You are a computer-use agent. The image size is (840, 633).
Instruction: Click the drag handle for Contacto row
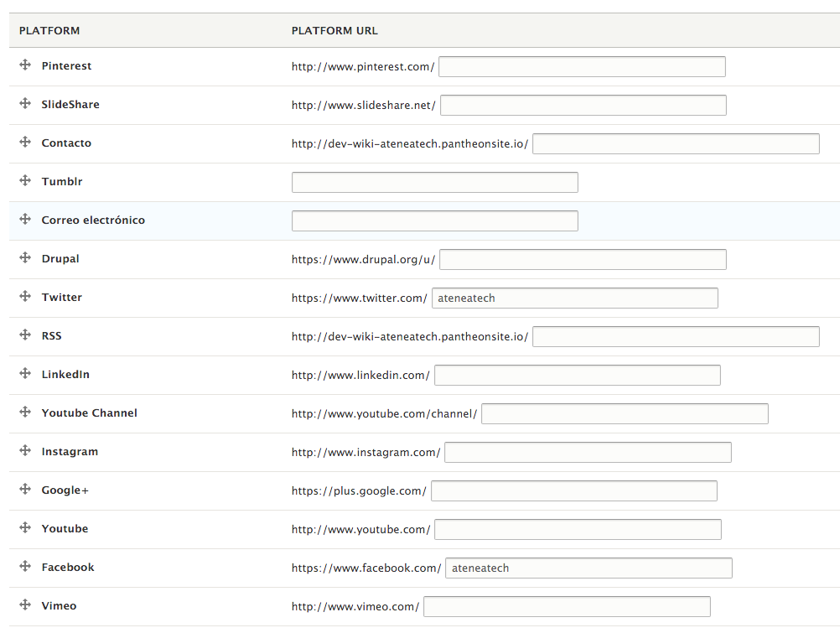click(x=25, y=142)
